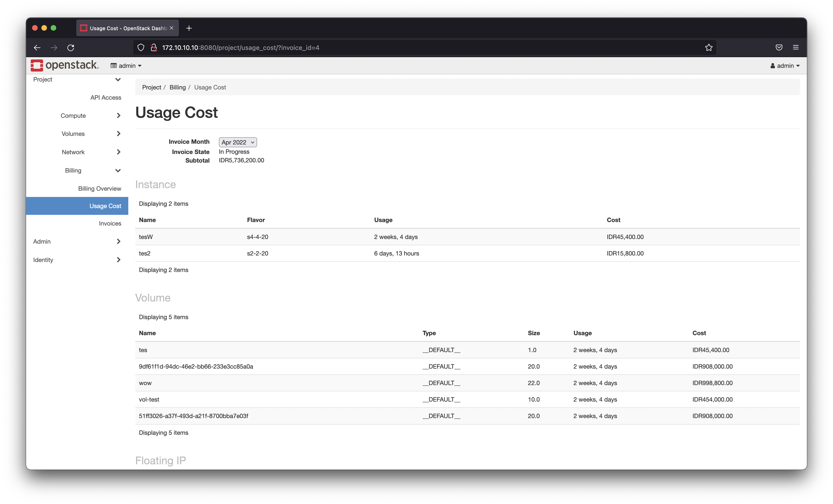Image resolution: width=833 pixels, height=504 pixels.
Task: Click the Subtotal value IDR5,736,200.00
Action: [241, 160]
